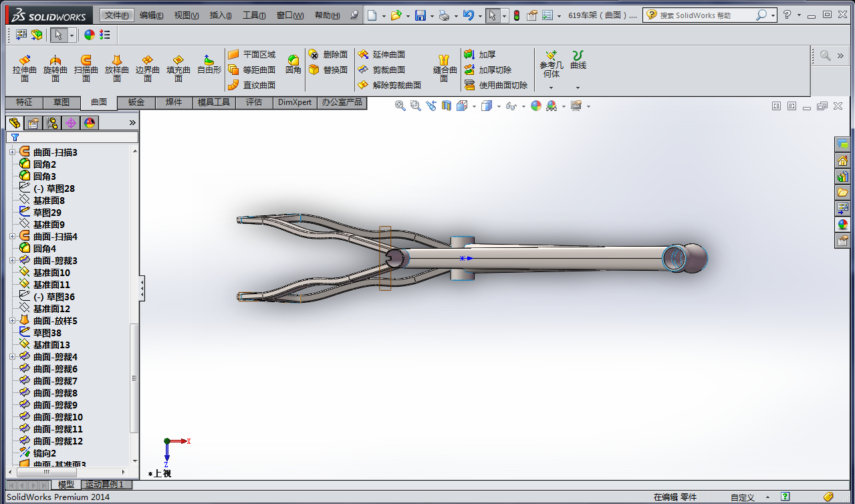Open the 帮助(H) menu
The image size is (855, 504).
pos(328,15)
